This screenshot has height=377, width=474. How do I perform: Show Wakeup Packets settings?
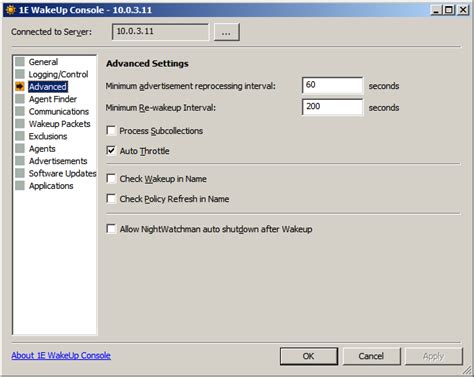click(x=59, y=124)
